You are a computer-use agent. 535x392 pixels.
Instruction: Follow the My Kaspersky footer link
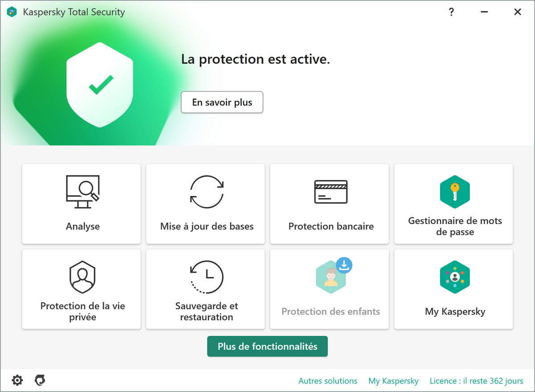click(x=393, y=381)
